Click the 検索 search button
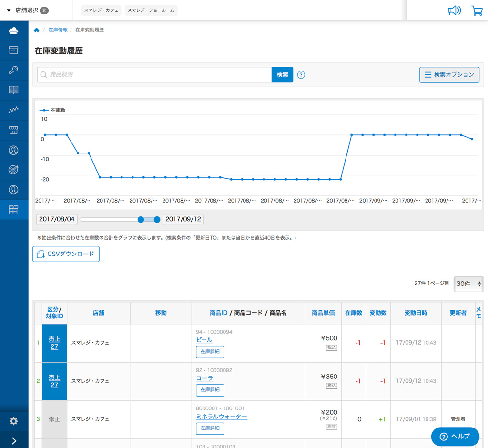This screenshot has width=488, height=448. click(x=282, y=75)
